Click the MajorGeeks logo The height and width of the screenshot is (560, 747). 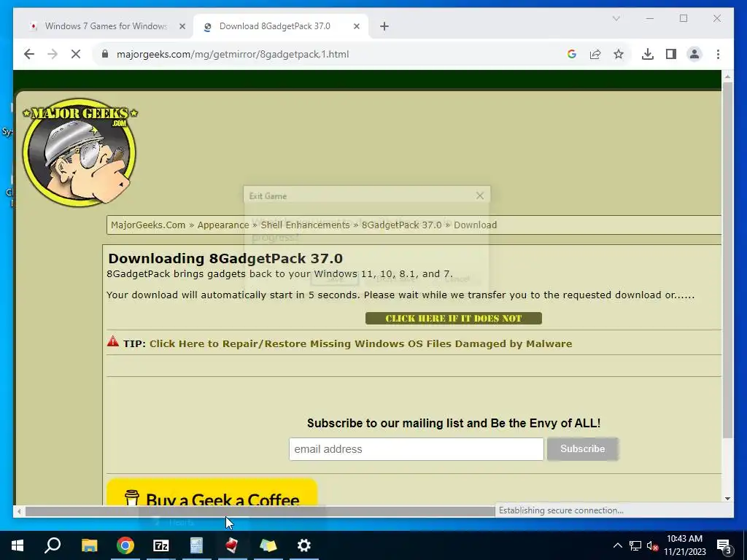coord(80,153)
